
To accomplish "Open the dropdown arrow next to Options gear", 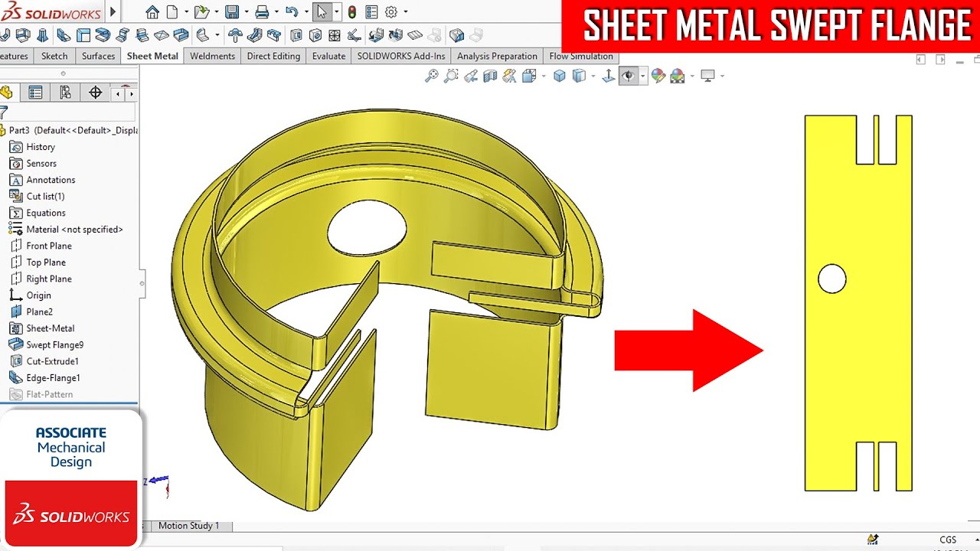I will [405, 12].
